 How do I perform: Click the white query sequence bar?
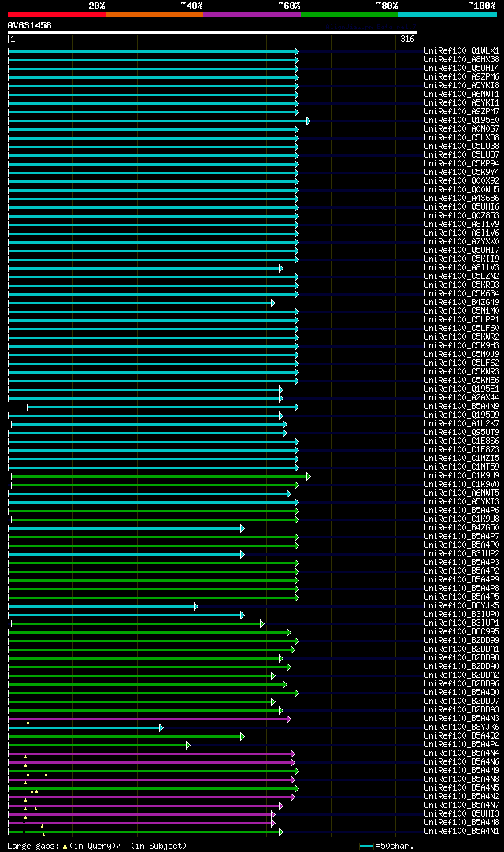pyautogui.click(x=213, y=32)
